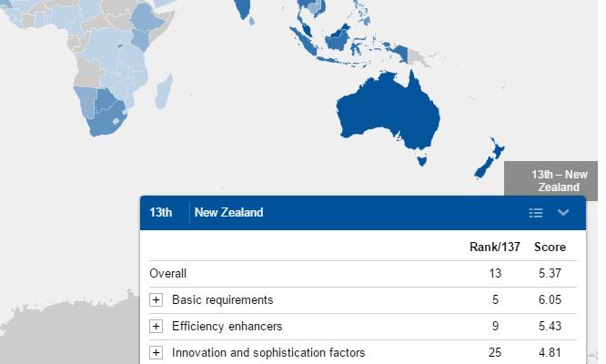Expand the Basic requirements row
This screenshot has width=606, height=364.
pos(157,300)
